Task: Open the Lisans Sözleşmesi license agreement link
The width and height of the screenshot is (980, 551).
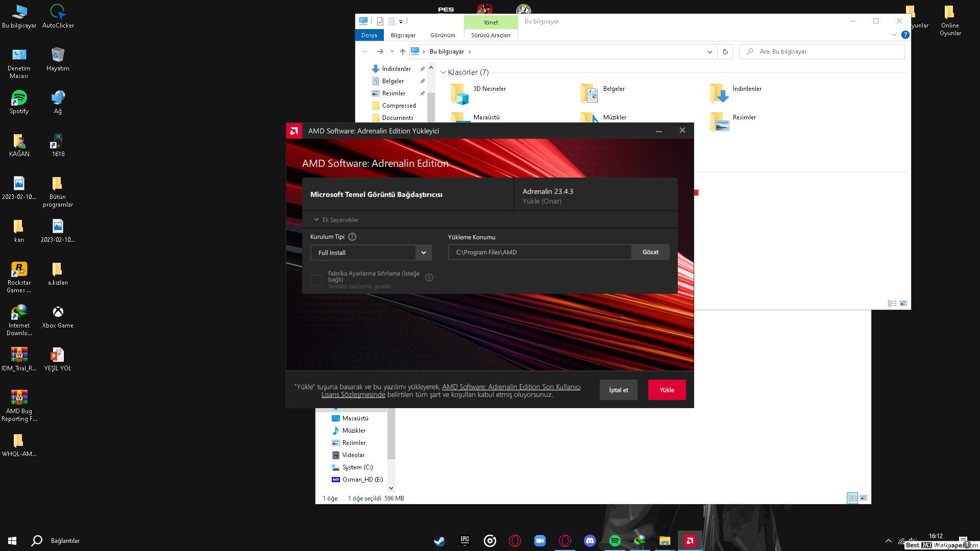Action: [353, 395]
